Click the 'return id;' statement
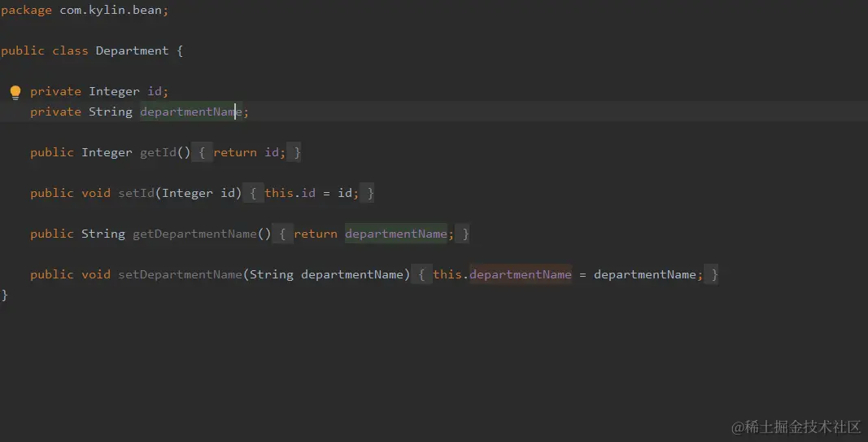The image size is (868, 442). coord(250,152)
